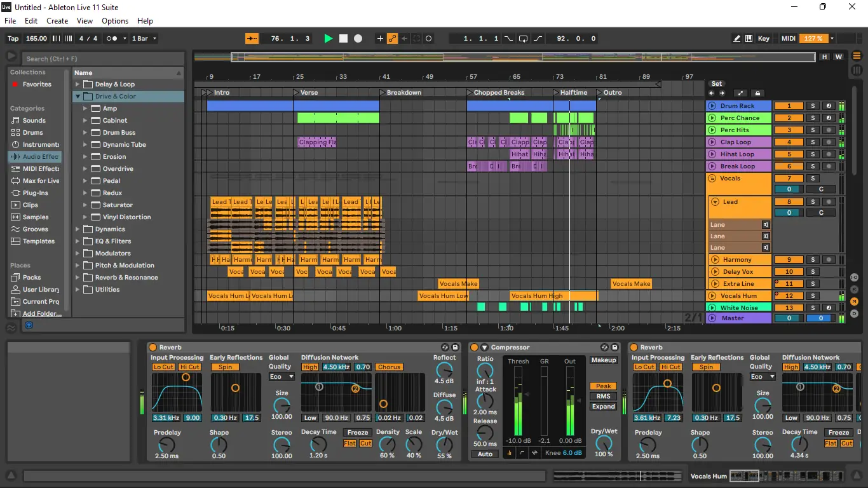Expand the Delay & Loop folder

coord(78,85)
